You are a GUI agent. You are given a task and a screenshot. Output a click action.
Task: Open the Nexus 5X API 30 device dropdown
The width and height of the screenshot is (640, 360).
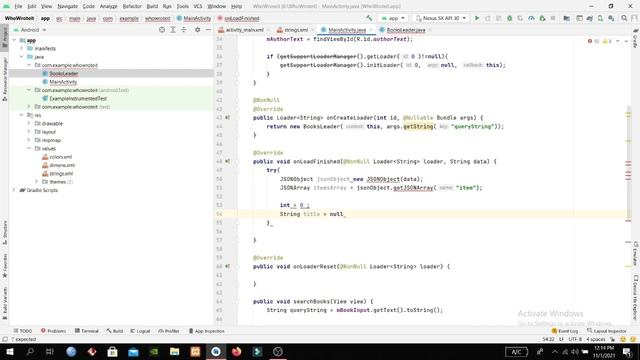tap(440, 18)
